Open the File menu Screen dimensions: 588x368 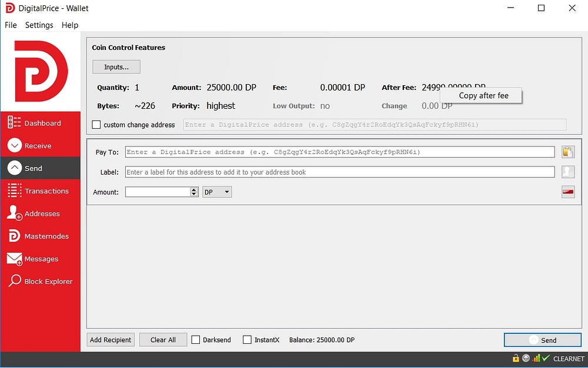(11, 25)
